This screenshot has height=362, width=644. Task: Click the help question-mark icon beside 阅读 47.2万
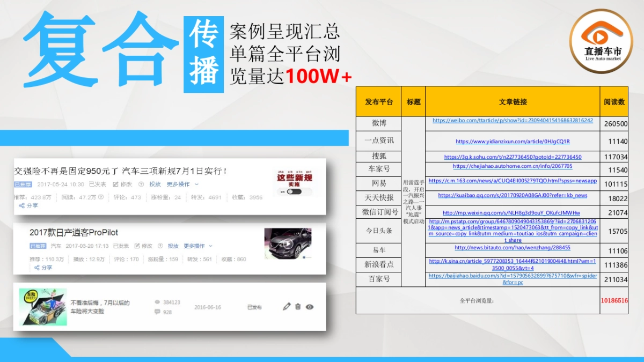tap(100, 197)
